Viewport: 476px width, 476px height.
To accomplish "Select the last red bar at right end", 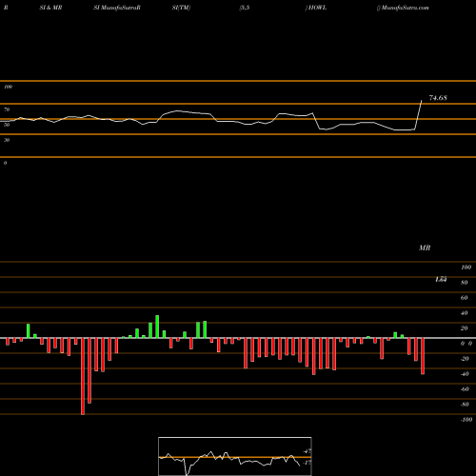I will (423, 356).
